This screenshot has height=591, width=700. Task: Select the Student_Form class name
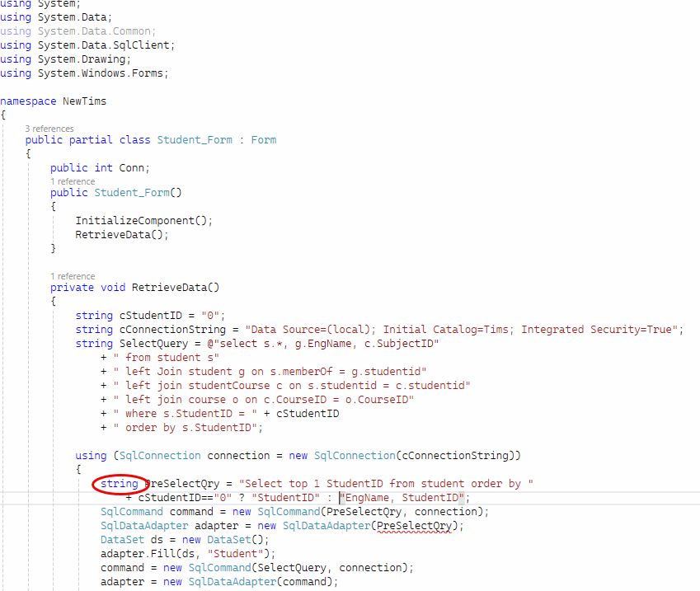coord(194,139)
